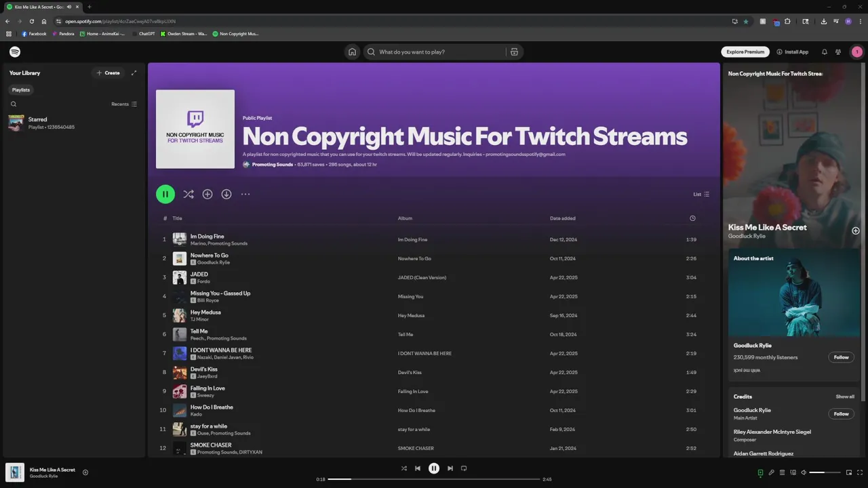
Task: Open the pink profile avatar menu
Action: click(857, 52)
